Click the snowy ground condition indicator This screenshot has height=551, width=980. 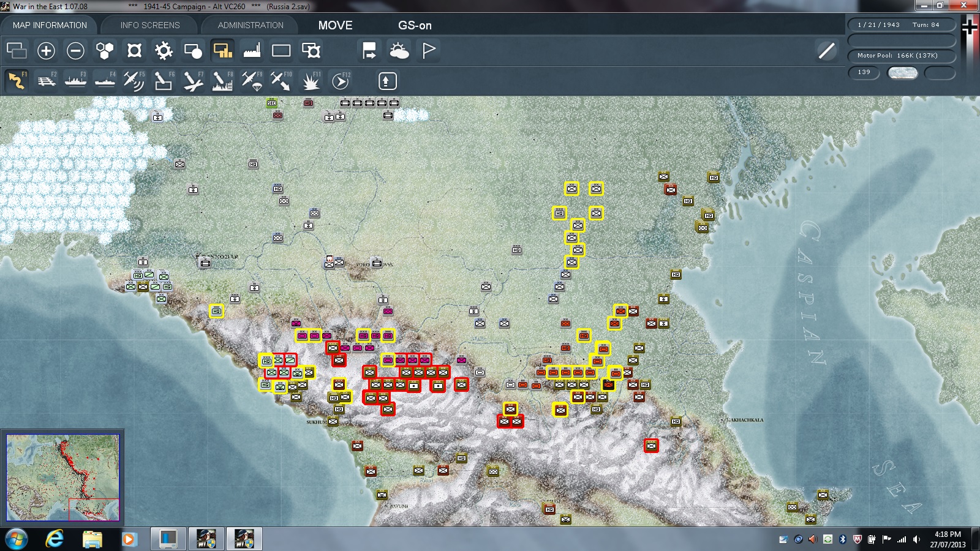(902, 73)
